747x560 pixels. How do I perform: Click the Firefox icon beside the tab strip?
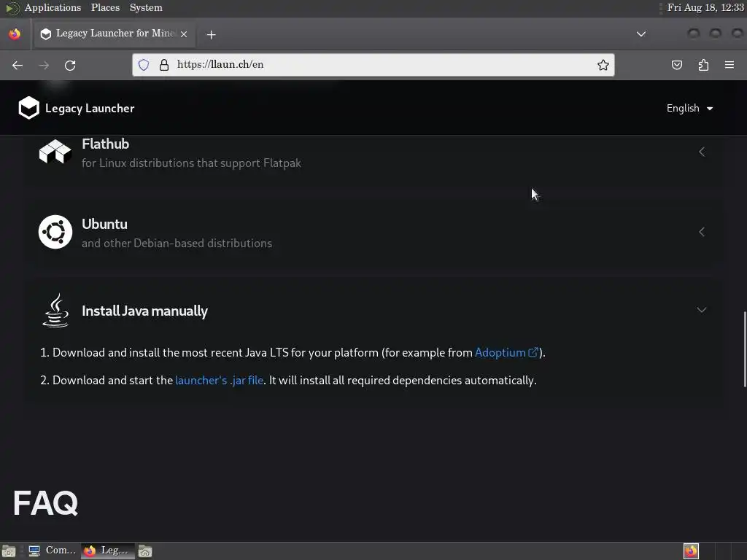click(15, 34)
